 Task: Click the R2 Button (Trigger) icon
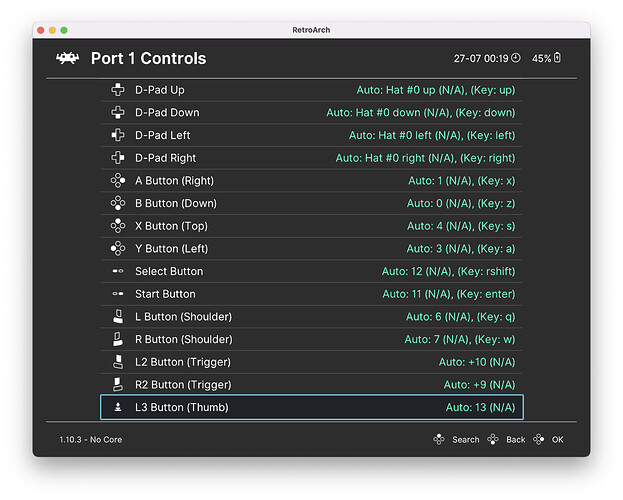point(117,384)
